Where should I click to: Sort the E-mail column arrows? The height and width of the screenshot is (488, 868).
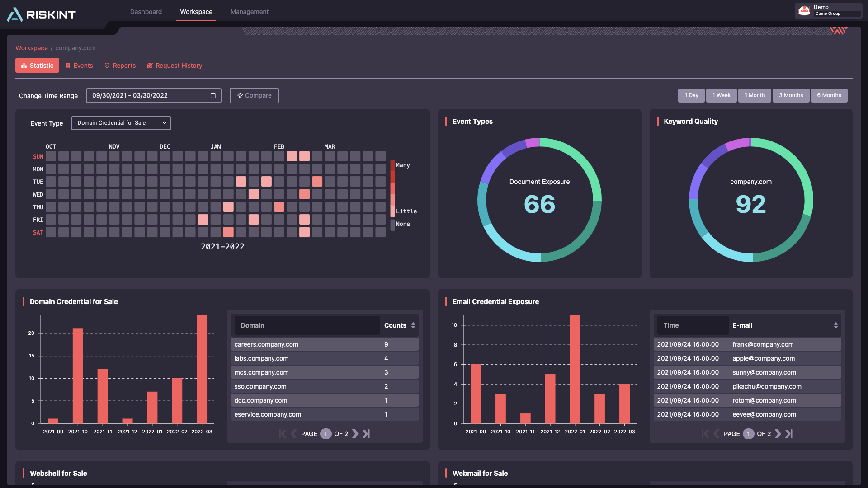click(x=835, y=325)
